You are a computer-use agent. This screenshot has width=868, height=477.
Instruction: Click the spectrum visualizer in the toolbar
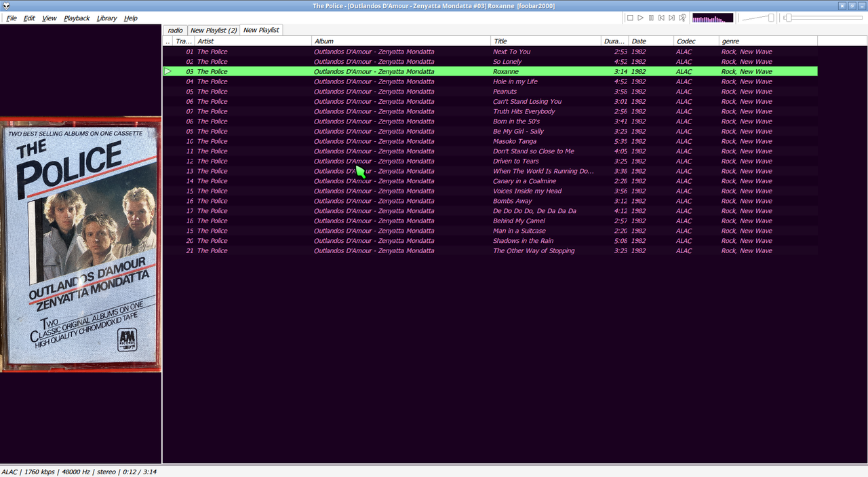pyautogui.click(x=713, y=18)
